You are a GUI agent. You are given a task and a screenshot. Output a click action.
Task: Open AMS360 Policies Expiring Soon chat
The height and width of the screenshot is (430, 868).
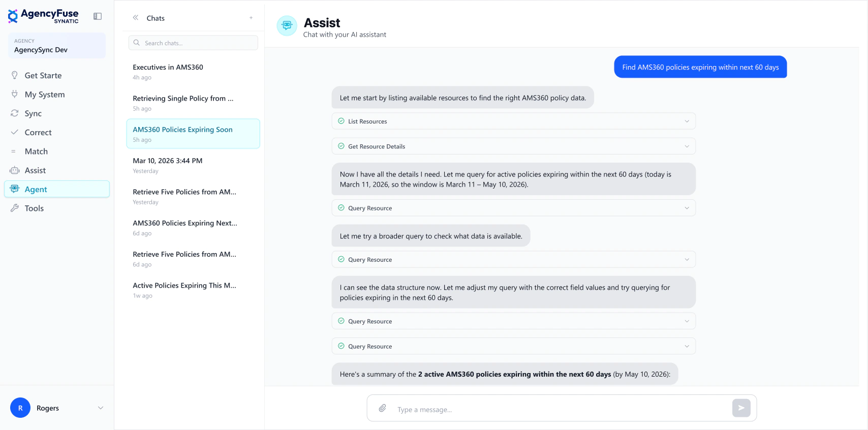point(193,134)
